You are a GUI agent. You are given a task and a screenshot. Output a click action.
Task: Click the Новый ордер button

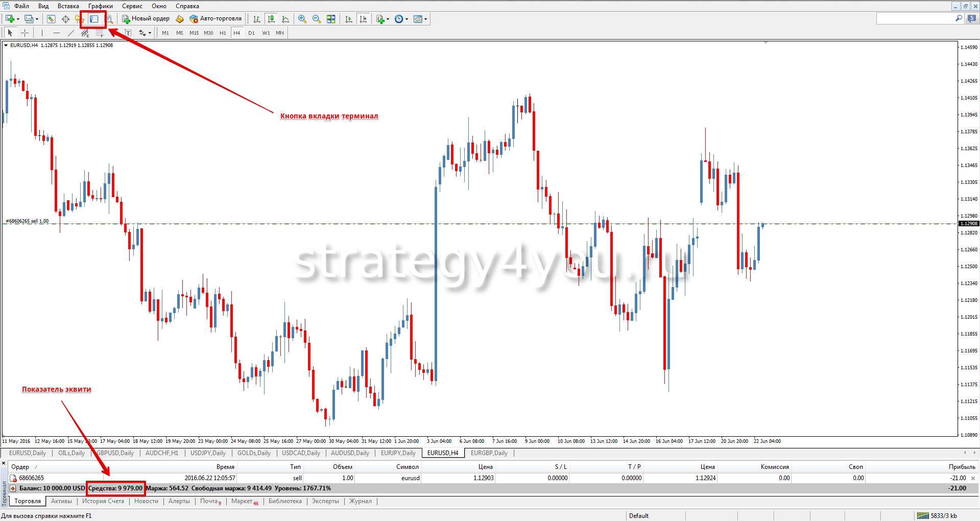click(x=146, y=19)
